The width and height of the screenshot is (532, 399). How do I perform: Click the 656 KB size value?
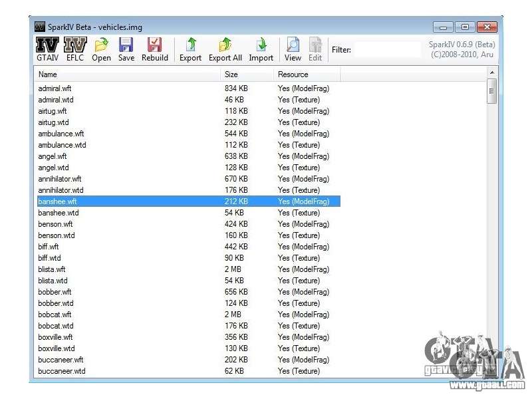236,292
